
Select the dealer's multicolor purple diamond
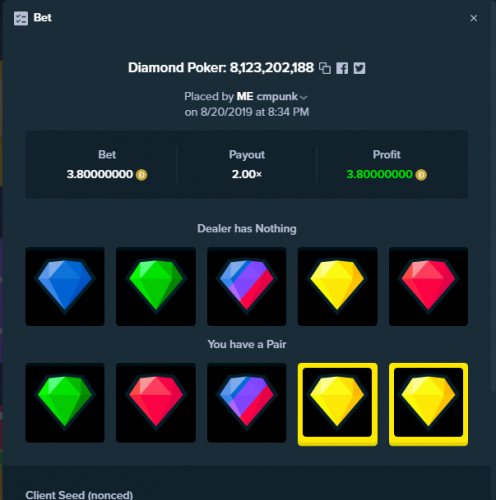247,286
